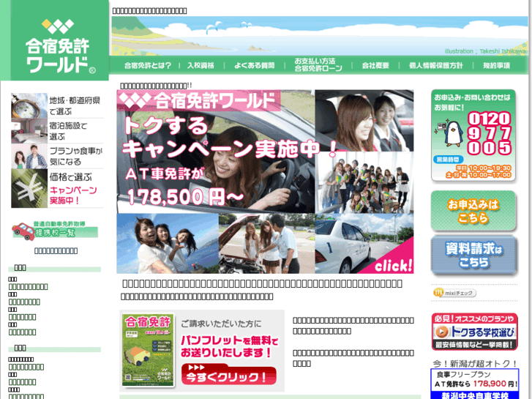Click the red car 提携校一覧 banner
The image size is (532, 399).
56,231
